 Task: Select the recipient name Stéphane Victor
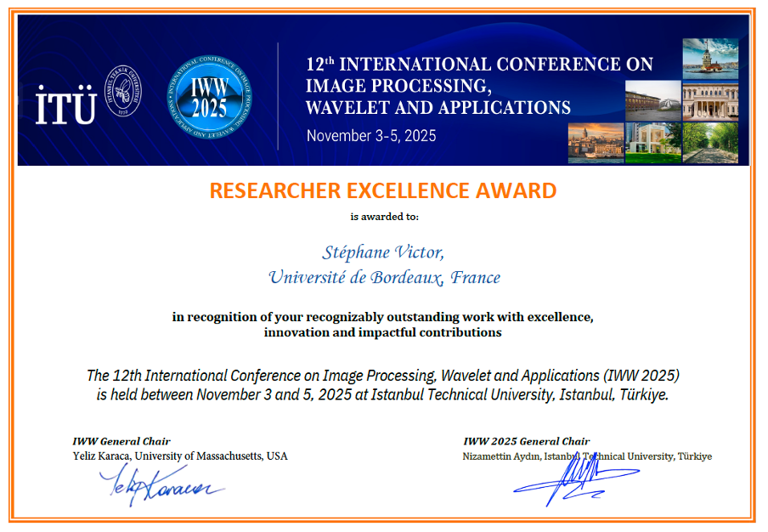click(x=383, y=252)
